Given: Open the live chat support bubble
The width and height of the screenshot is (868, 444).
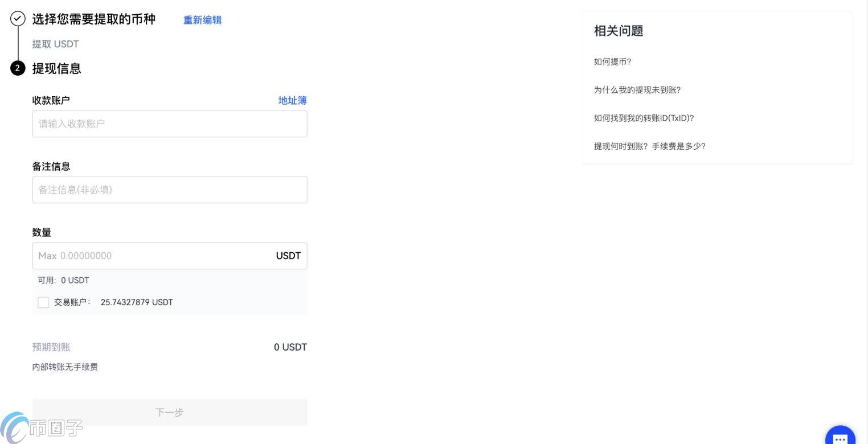Looking at the screenshot, I should tap(840, 437).
